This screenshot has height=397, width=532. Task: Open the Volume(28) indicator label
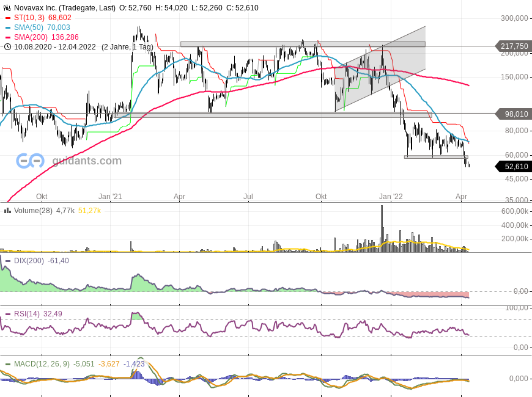pyautogui.click(x=33, y=211)
